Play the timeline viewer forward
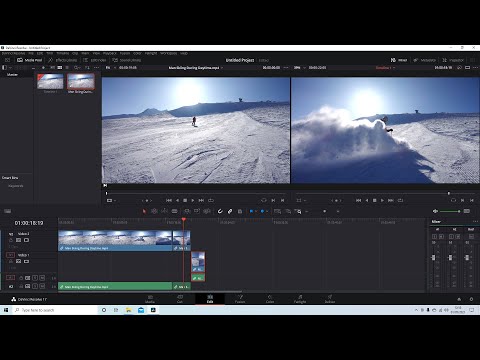480x360 pixels. click(382, 200)
